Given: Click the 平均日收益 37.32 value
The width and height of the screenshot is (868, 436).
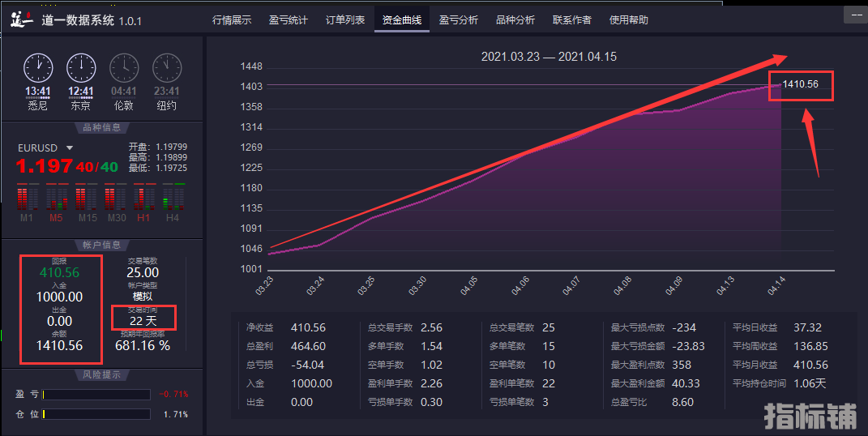Looking at the screenshot, I should coord(808,327).
